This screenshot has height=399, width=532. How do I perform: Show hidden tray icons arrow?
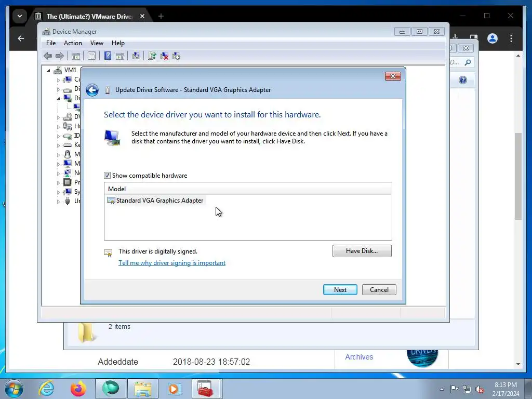tap(442, 389)
